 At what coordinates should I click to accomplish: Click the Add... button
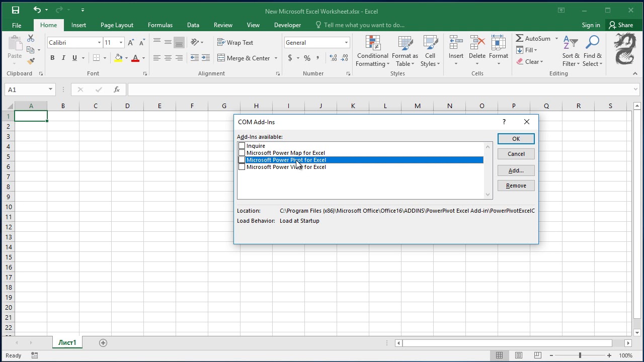point(516,170)
